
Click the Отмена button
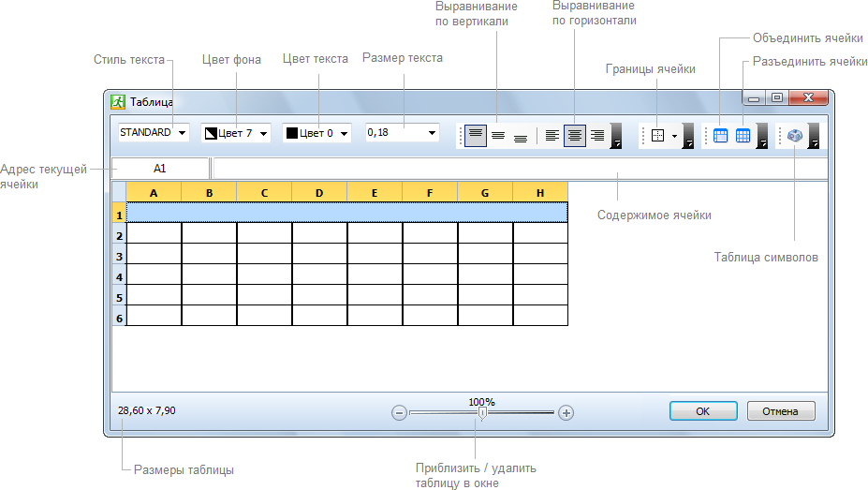tap(780, 411)
